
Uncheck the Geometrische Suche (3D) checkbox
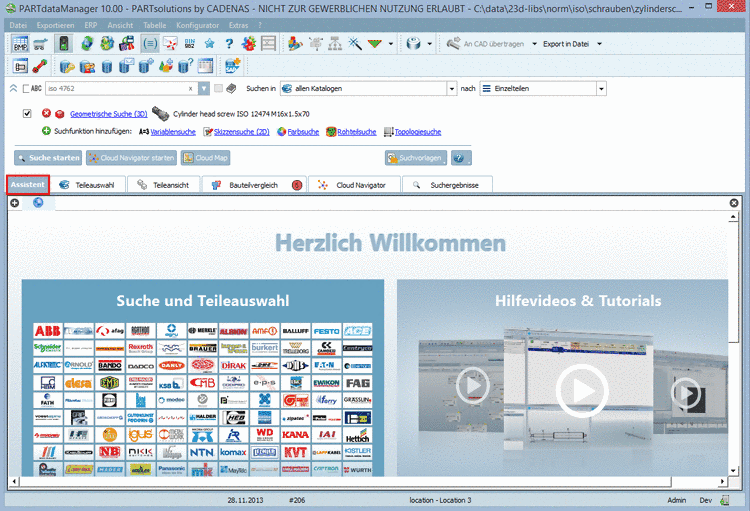27,113
